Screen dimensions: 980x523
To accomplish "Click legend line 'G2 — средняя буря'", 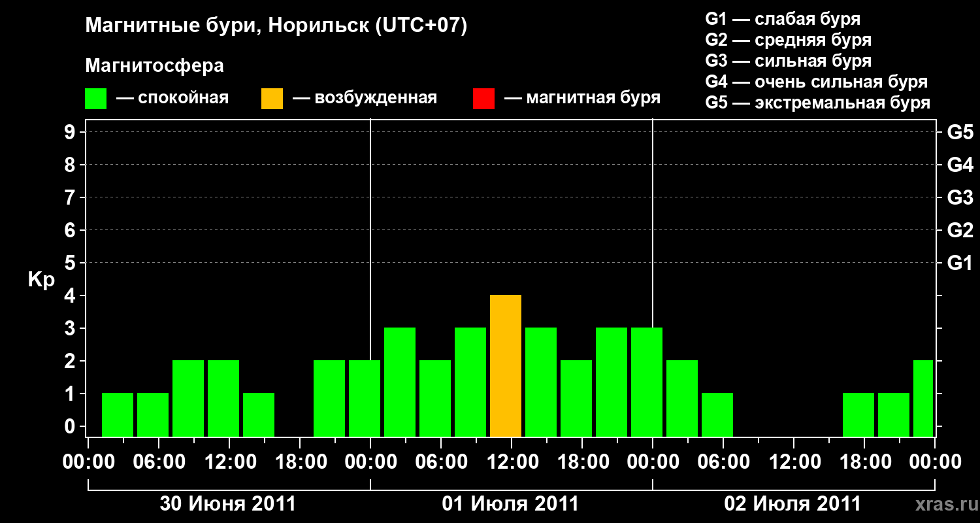I will click(789, 40).
